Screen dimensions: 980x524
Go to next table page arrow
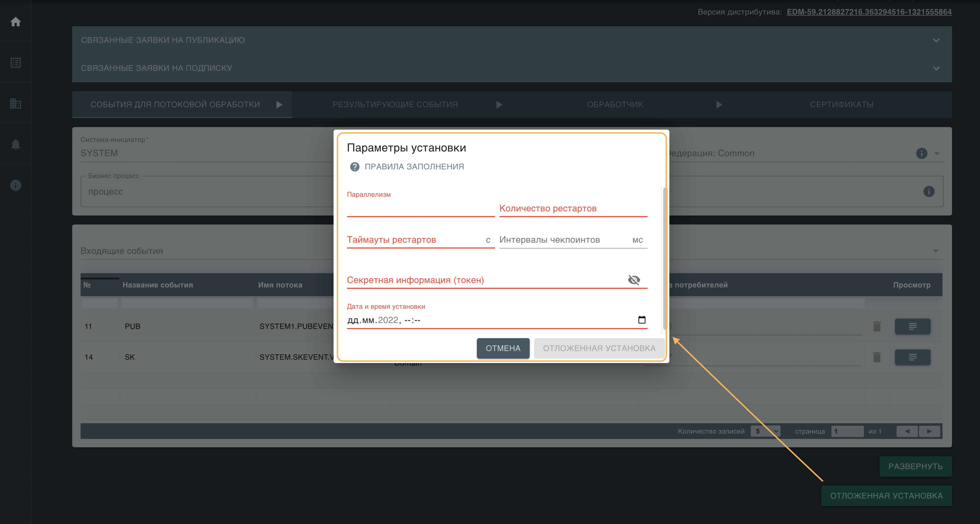(x=929, y=431)
